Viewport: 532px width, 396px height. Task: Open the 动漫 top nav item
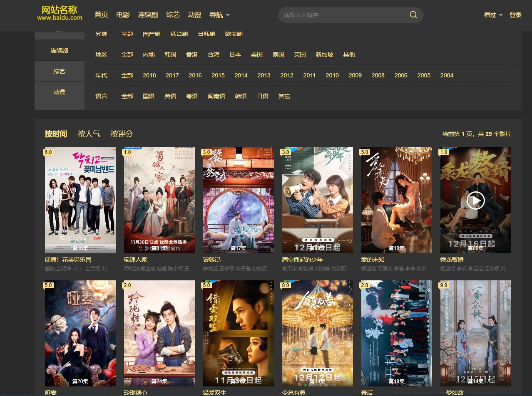194,15
